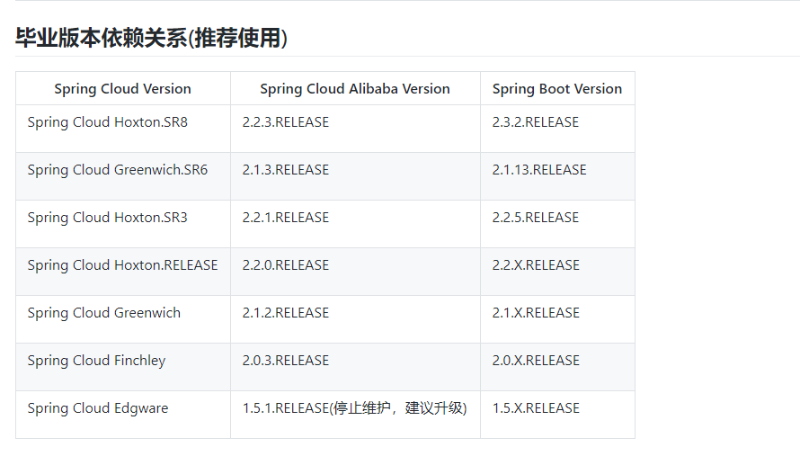The height and width of the screenshot is (456, 800).
Task: Select the Spring Boot Version column header
Action: [x=557, y=89]
